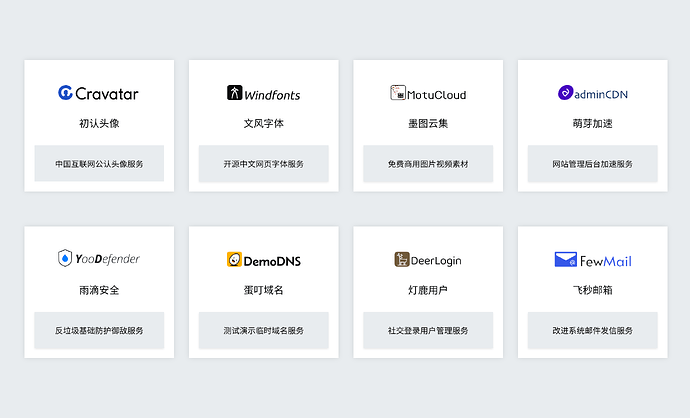Open the Cravatar wordmark text
Image resolution: width=690 pixels, height=418 pixels.
click(x=106, y=94)
